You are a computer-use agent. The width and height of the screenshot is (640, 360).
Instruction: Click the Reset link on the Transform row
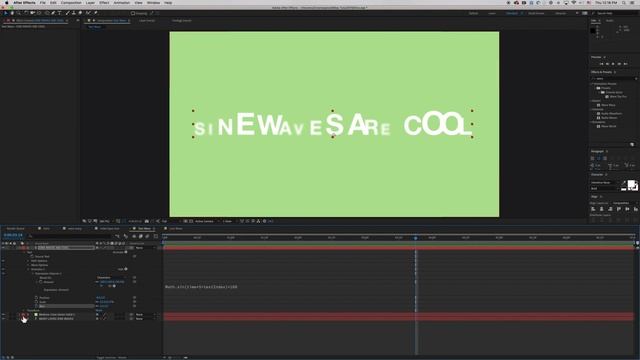99,310
